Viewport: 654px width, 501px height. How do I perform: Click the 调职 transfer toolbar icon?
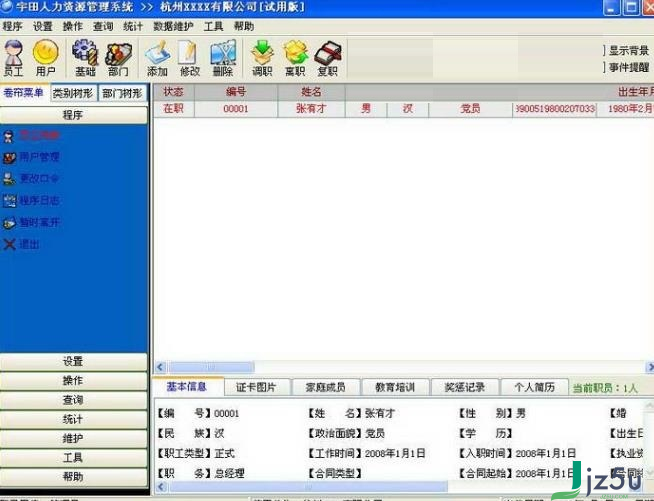pos(262,58)
